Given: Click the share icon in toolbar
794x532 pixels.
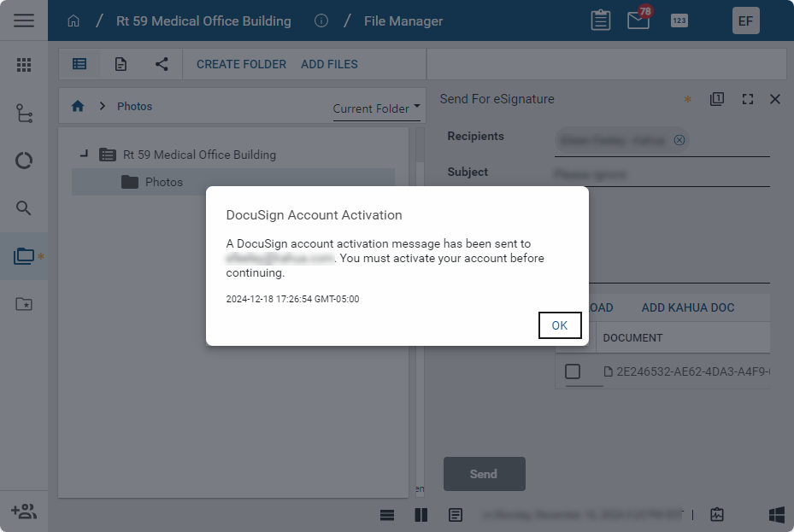Looking at the screenshot, I should [x=162, y=64].
